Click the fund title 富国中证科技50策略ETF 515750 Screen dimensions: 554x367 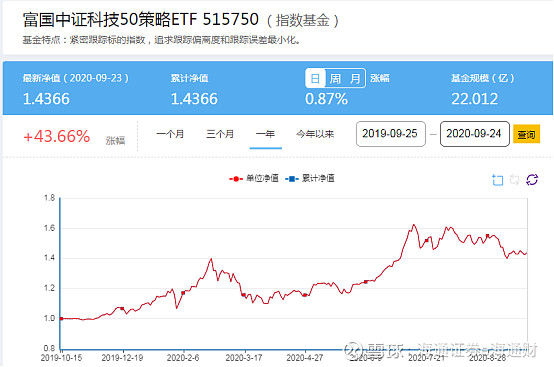coord(141,19)
